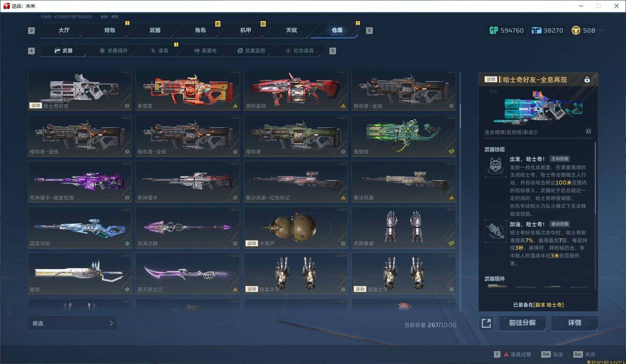The height and width of the screenshot is (364, 626).
Task: Click the Tab 玩法 shortcut
Action: point(552,354)
